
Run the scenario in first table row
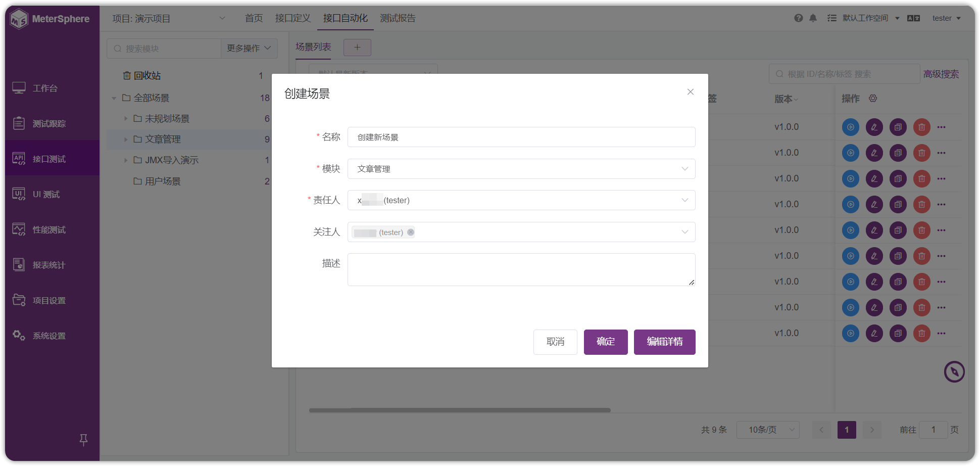pos(851,127)
